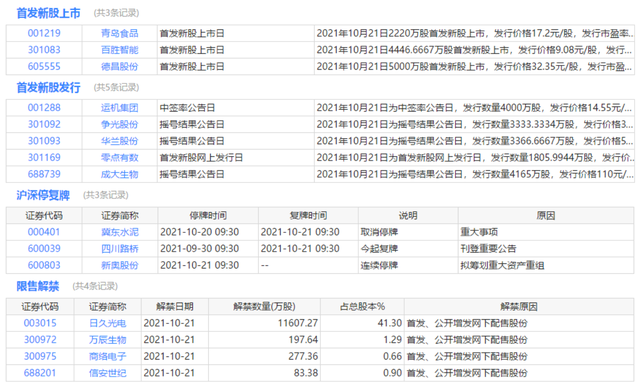Open the 商络电子 stock link
This screenshot has height=384, width=640.
pyautogui.click(x=108, y=356)
